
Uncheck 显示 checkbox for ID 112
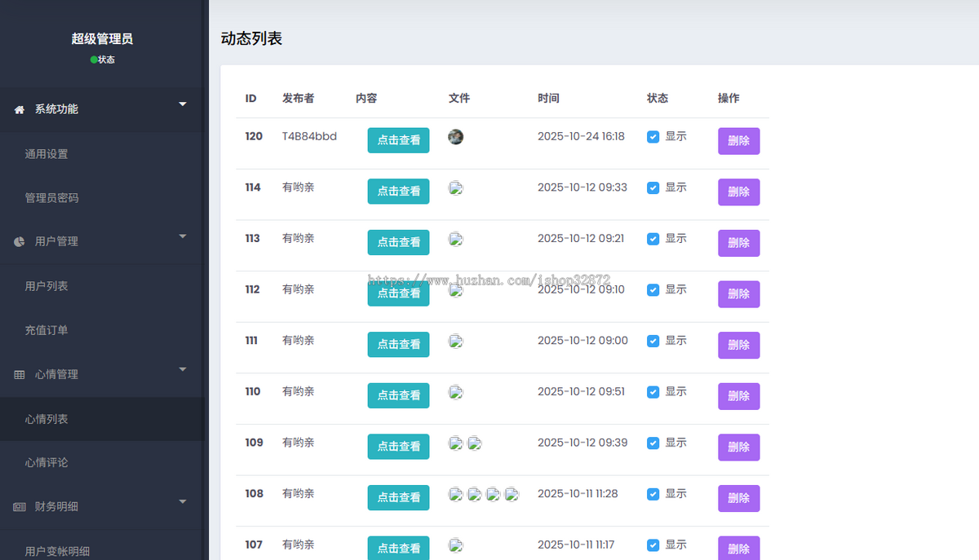pyautogui.click(x=653, y=290)
